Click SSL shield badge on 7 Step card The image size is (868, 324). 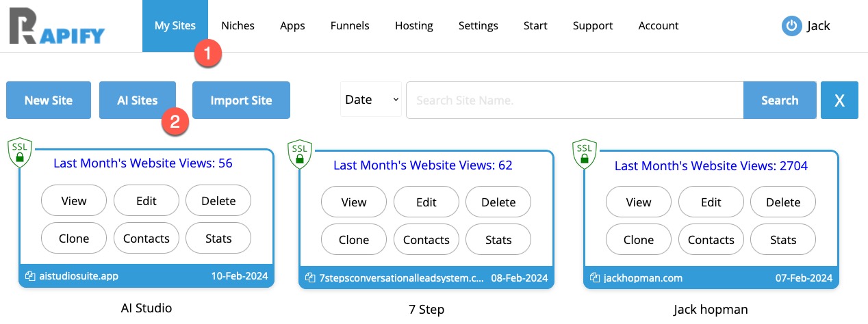299,153
